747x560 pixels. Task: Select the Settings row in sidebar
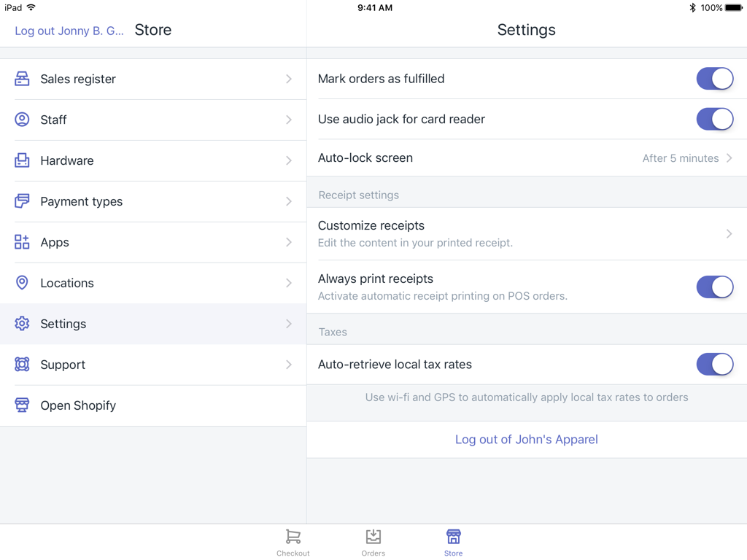153,324
